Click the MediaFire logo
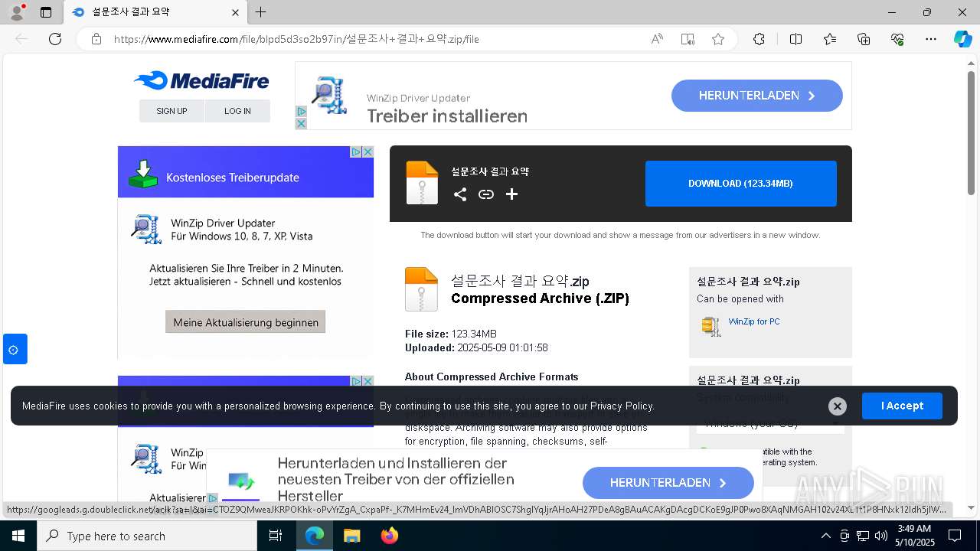 [x=201, y=80]
